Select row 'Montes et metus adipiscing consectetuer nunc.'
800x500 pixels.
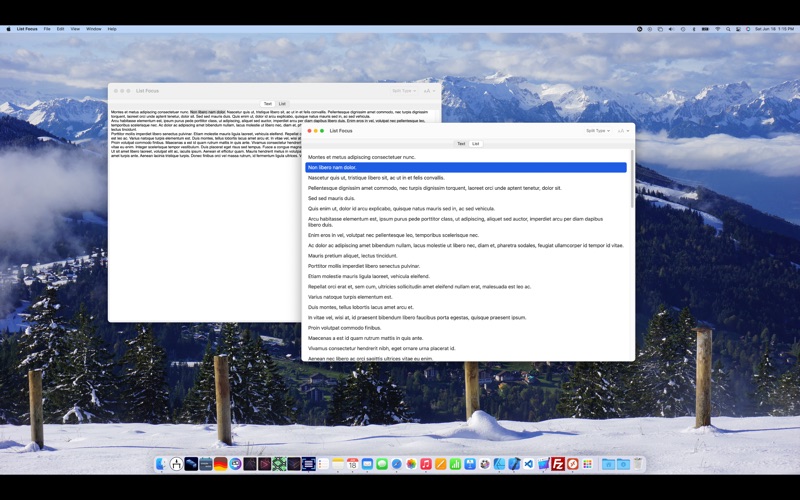coord(466,157)
